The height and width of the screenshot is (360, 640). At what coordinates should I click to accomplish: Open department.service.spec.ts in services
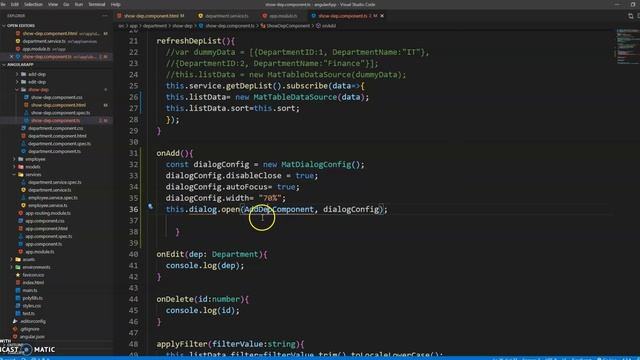(x=54, y=182)
